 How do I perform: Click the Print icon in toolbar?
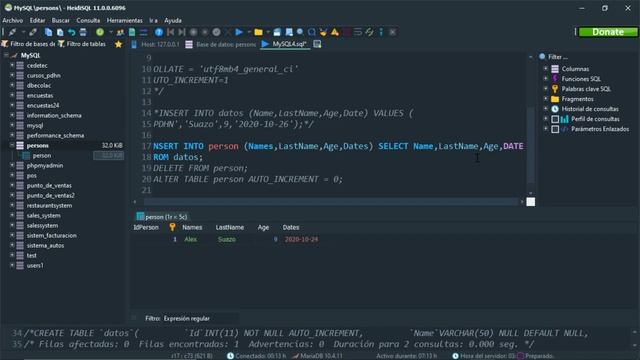[83, 32]
